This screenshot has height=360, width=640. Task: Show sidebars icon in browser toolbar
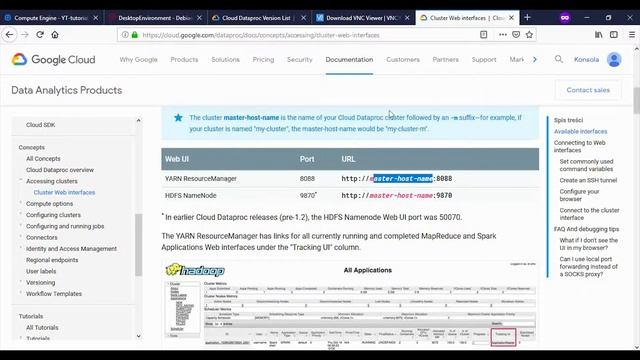[x=613, y=35]
